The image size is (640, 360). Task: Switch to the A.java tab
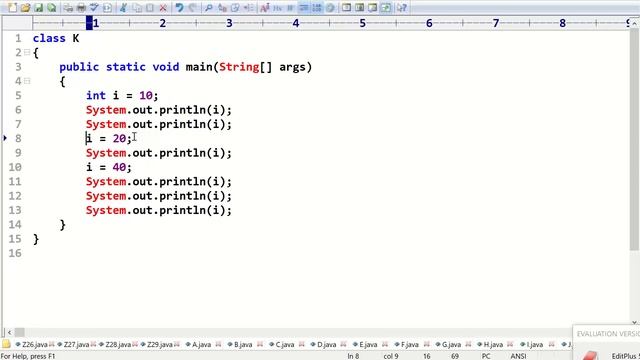201,344
